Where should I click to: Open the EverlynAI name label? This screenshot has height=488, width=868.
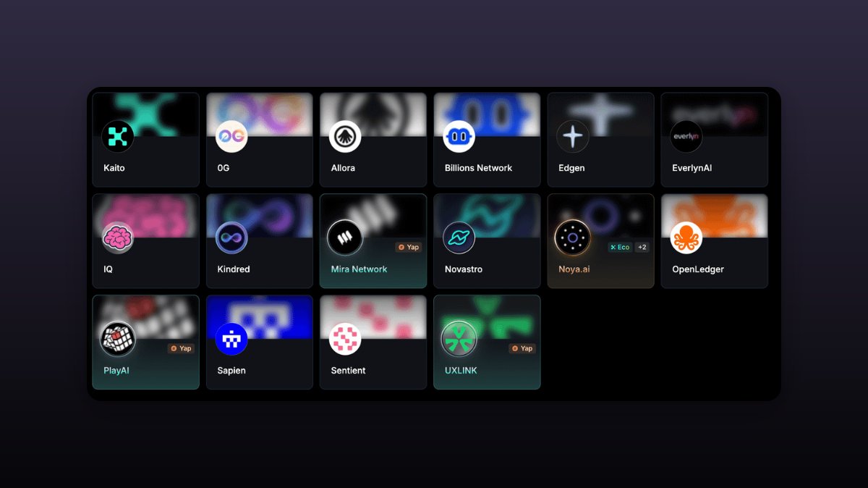(x=692, y=168)
